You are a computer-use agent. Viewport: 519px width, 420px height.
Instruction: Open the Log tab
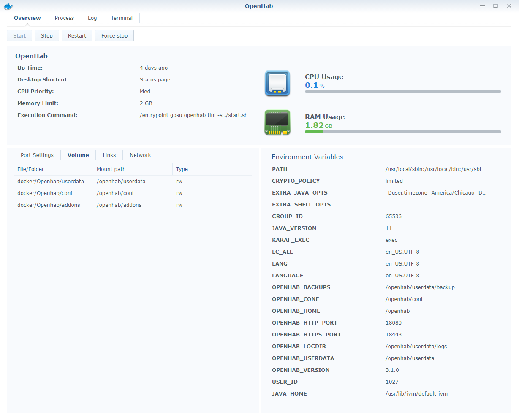[92, 18]
